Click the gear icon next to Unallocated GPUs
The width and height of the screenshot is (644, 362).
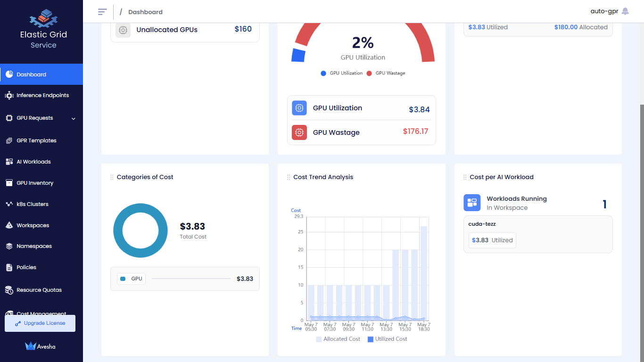click(123, 29)
